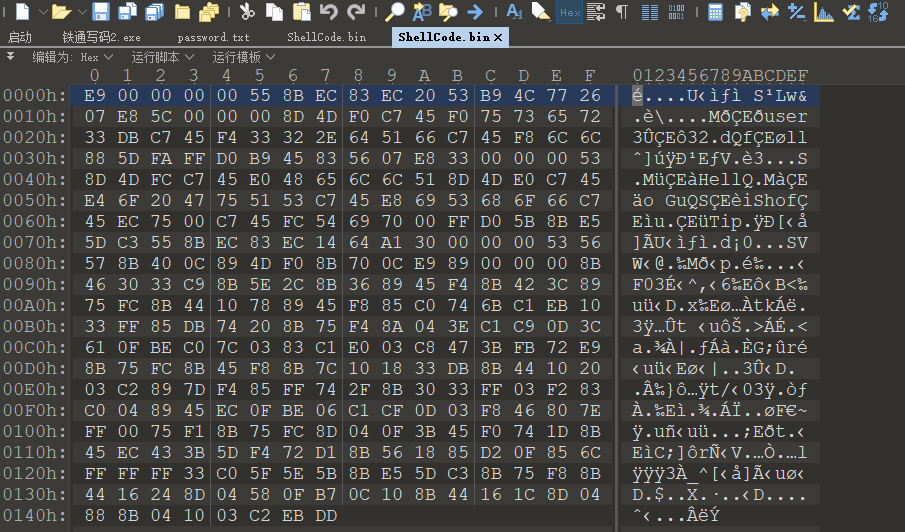The image size is (905, 532).
Task: Click ASCII text of row 0010h ending in user
Action: click(x=720, y=117)
